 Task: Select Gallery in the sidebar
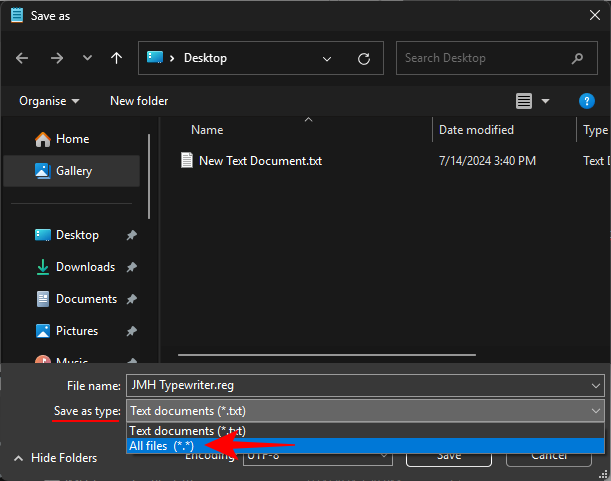pos(73,171)
